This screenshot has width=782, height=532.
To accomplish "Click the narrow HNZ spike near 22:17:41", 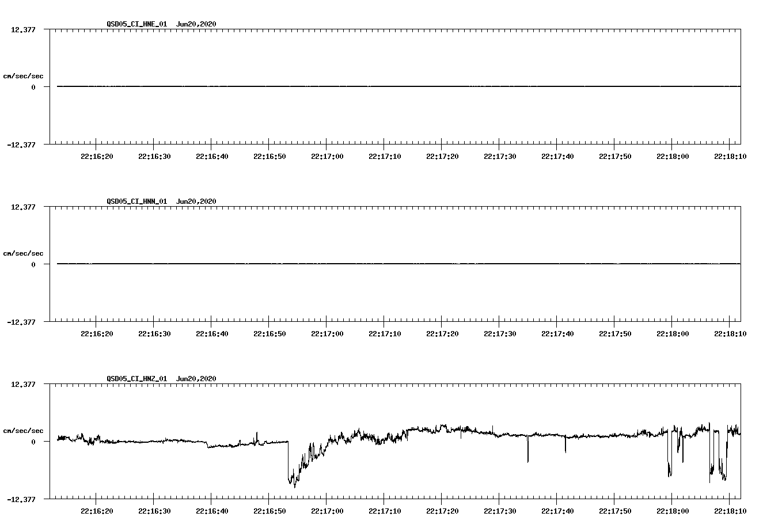I will 565,444.
